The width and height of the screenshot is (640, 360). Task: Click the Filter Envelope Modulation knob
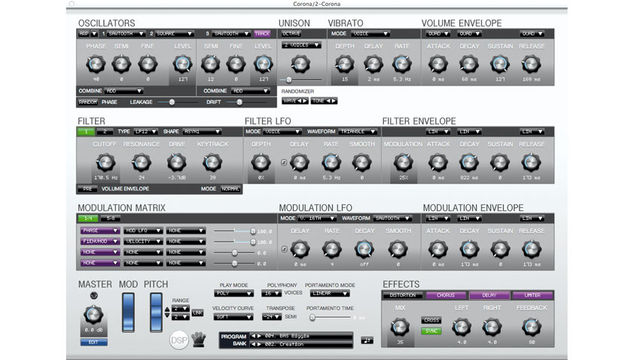[x=403, y=162]
